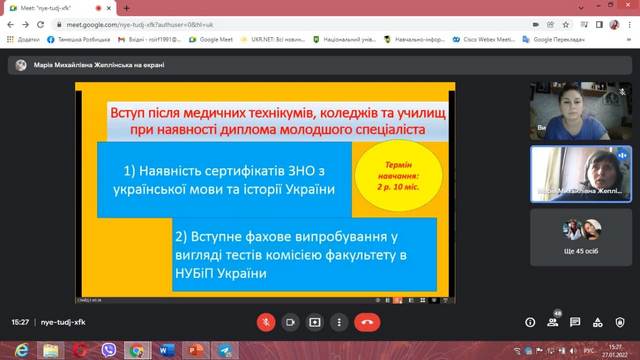Open the three-dot more options menu in Meet
The height and width of the screenshot is (360, 640).
click(339, 322)
